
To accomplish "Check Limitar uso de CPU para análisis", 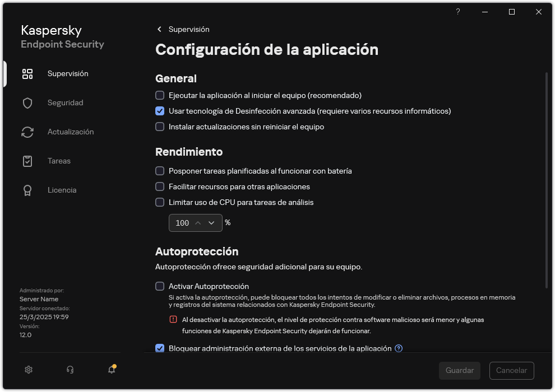I will (x=160, y=202).
